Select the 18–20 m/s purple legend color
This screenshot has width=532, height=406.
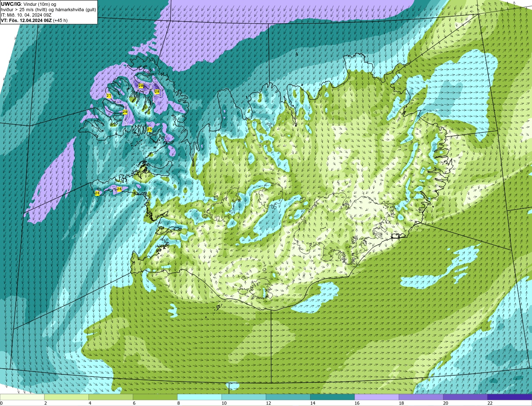(x=421, y=397)
